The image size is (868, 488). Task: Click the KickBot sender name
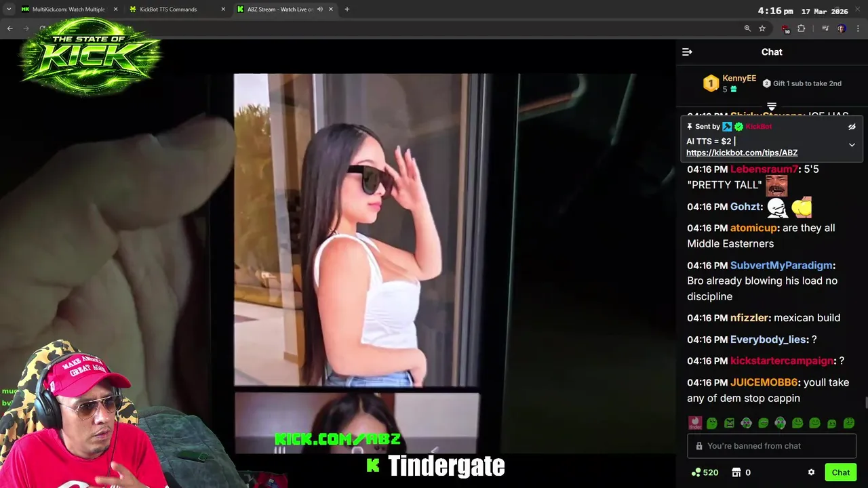(758, 127)
